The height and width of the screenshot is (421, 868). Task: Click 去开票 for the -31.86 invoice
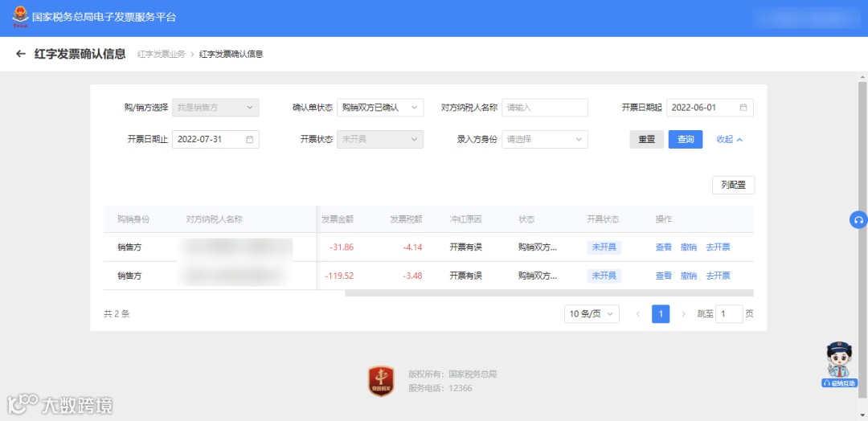pos(718,247)
